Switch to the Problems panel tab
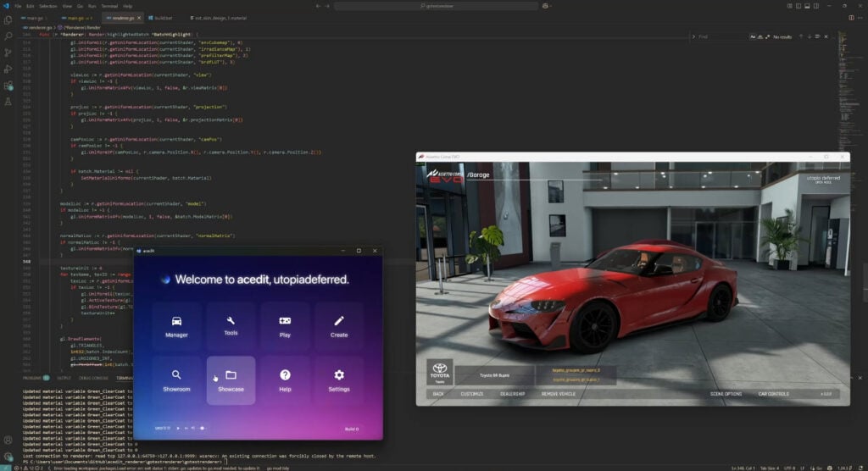This screenshot has width=868, height=471. (x=36, y=378)
